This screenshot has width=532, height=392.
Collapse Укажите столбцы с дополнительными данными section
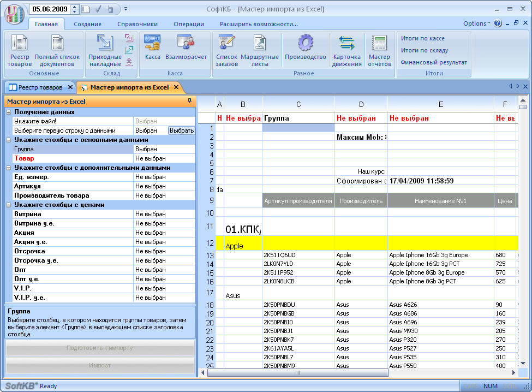[9, 168]
